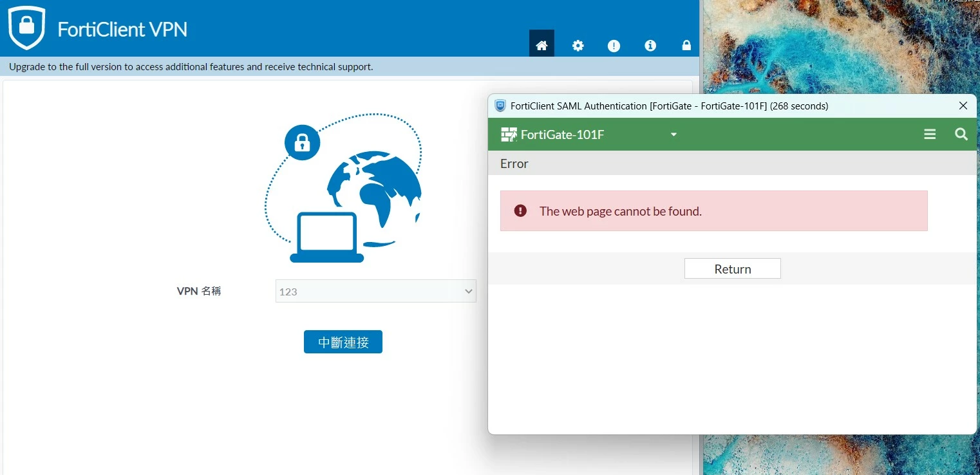
Task: Open the FortiGate hamburger menu
Action: (x=930, y=134)
